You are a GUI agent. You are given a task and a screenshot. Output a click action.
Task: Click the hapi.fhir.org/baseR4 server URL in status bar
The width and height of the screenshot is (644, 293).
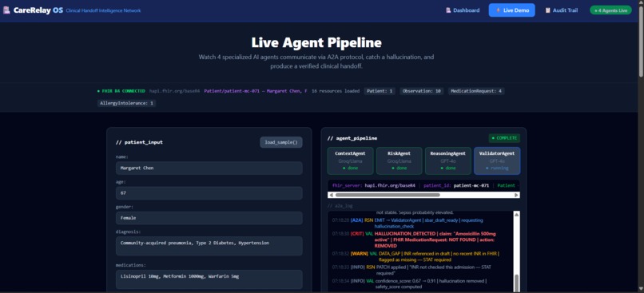pos(174,91)
